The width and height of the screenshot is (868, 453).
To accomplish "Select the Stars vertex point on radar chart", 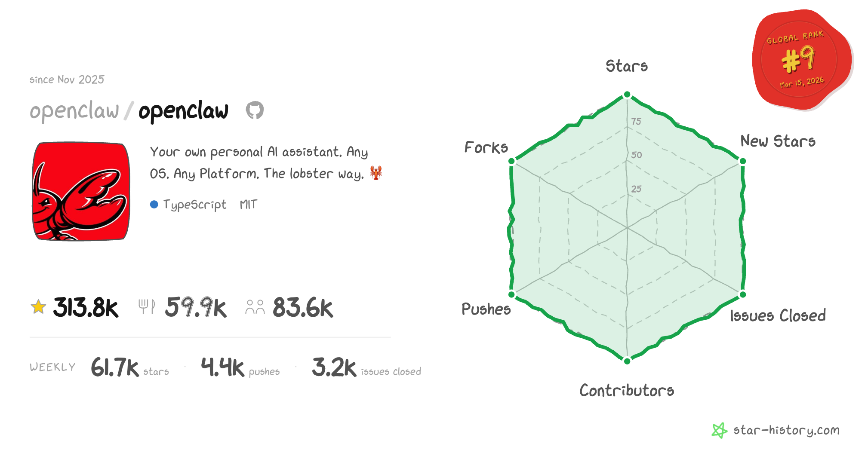I will (x=627, y=95).
